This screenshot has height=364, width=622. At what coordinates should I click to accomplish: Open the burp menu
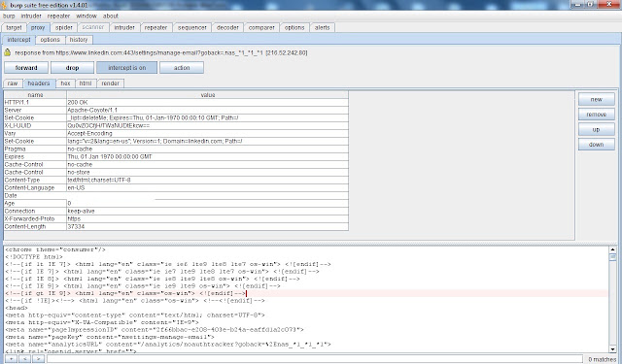tap(9, 17)
